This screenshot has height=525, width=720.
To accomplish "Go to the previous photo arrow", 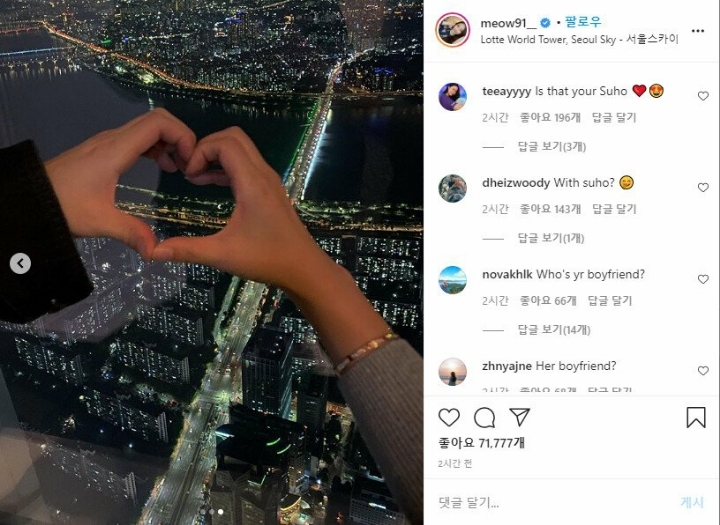I will point(20,264).
